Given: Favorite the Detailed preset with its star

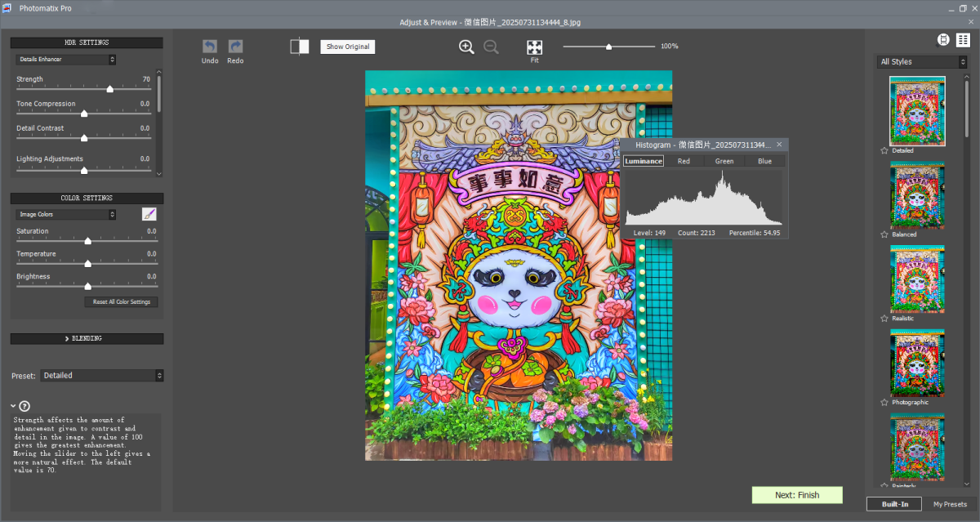Looking at the screenshot, I should tap(884, 150).
